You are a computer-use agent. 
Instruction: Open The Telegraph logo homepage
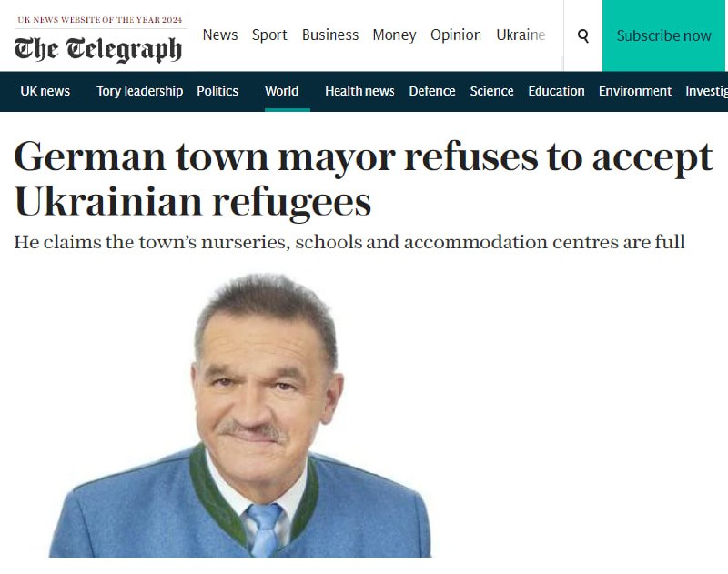[x=98, y=49]
